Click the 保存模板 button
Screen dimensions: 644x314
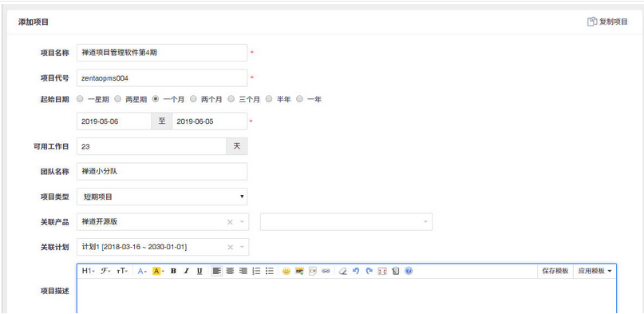(x=555, y=271)
